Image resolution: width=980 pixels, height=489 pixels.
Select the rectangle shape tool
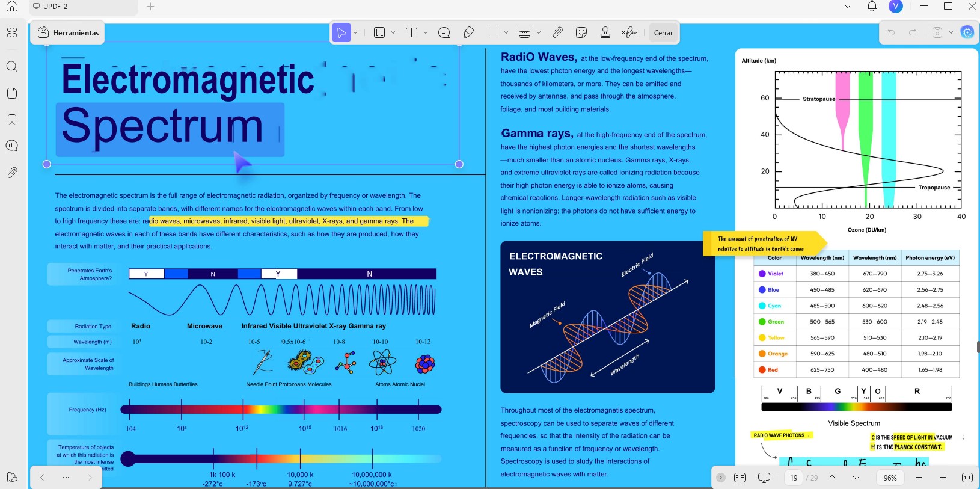(x=492, y=32)
